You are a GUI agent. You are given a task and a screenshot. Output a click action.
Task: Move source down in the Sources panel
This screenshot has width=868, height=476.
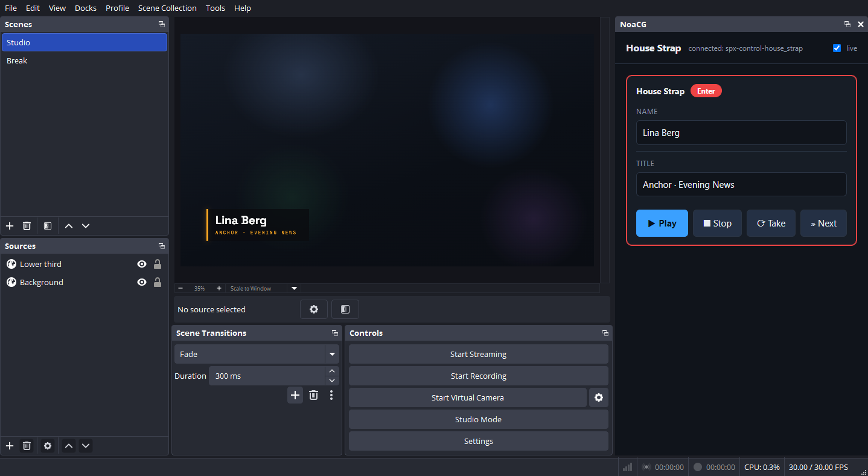(86, 446)
